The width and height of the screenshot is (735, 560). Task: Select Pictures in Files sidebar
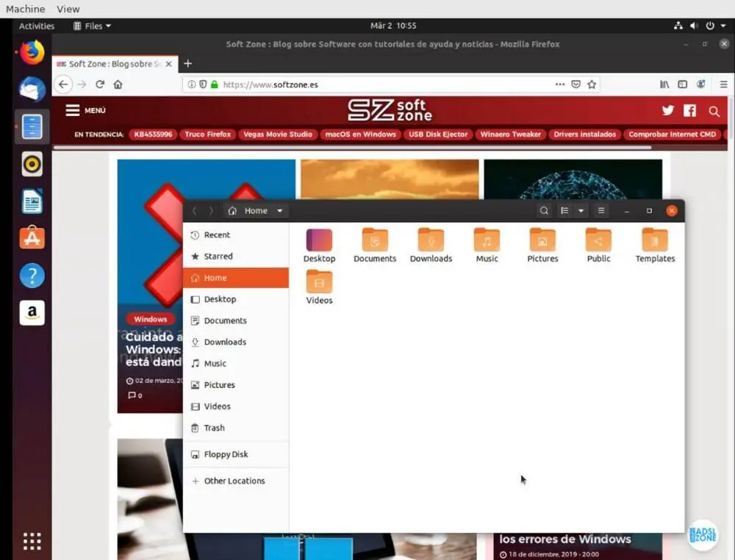coord(236,385)
